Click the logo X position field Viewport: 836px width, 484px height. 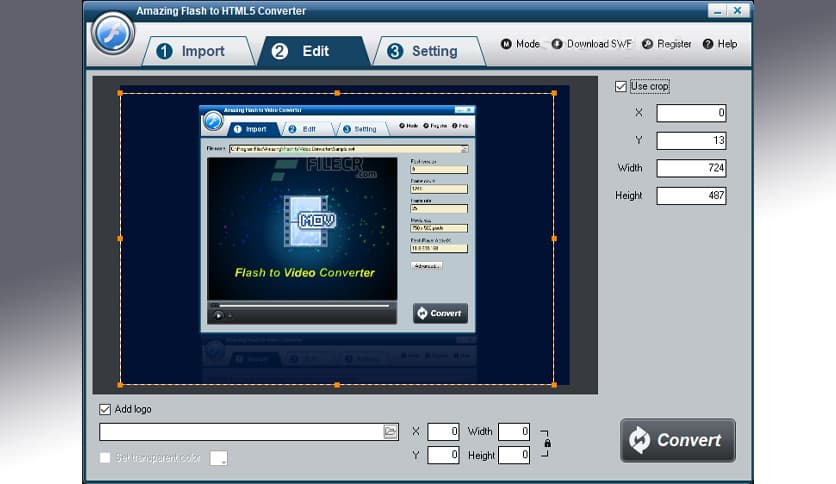click(x=443, y=431)
